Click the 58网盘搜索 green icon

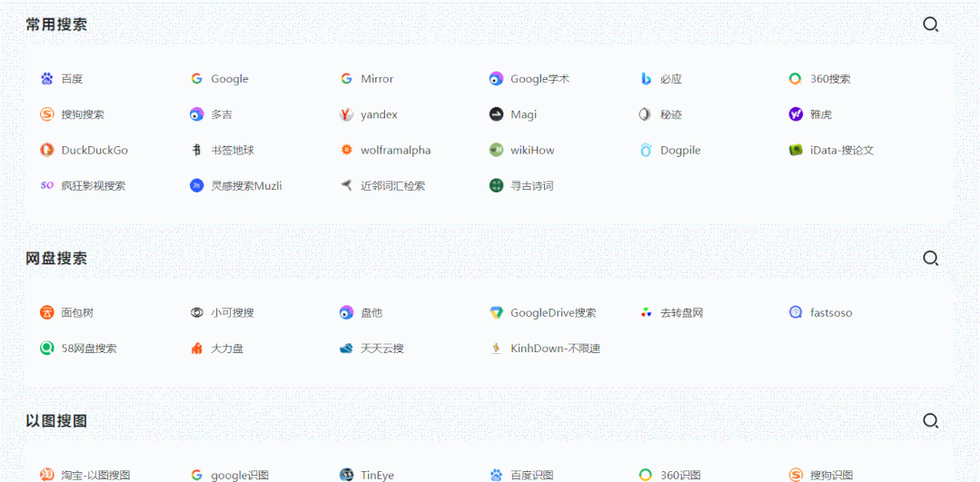47,348
